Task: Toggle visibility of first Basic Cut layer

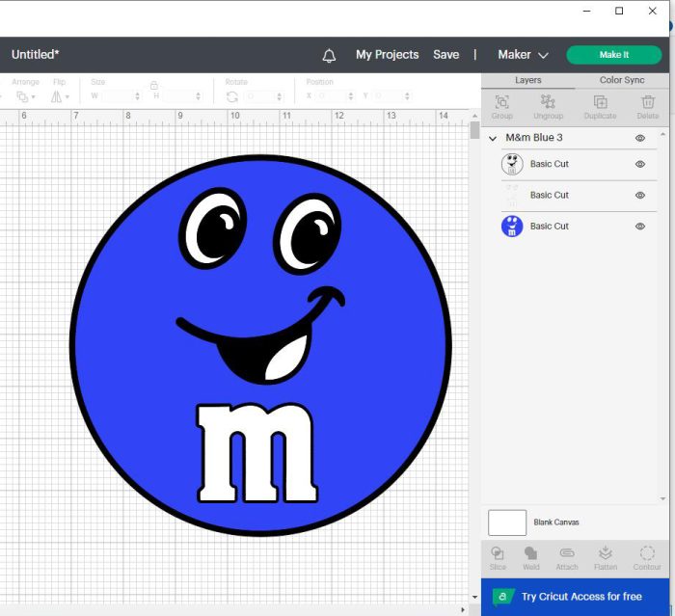Action: tap(640, 164)
